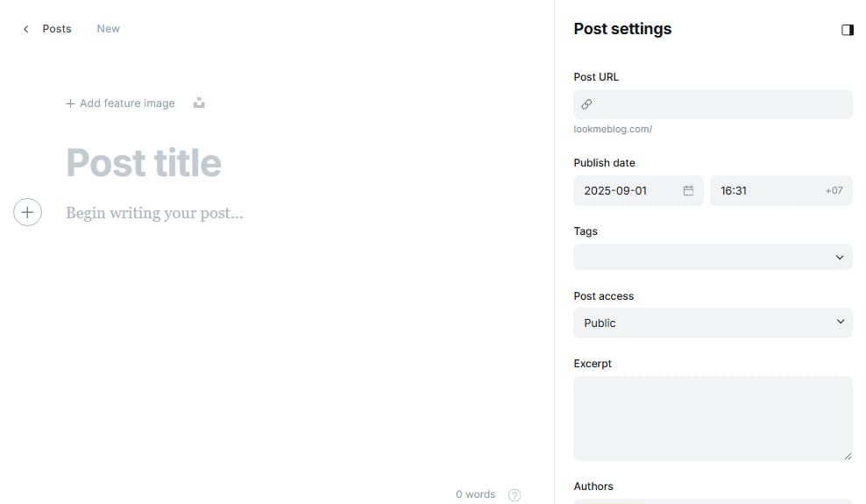The image size is (866, 504).
Task: Toggle the post settings sidebar icon
Action: 848,30
